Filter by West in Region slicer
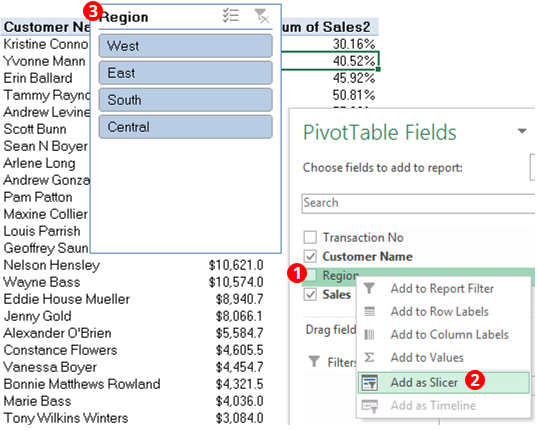This screenshot has height=430, width=537. pyautogui.click(x=186, y=46)
